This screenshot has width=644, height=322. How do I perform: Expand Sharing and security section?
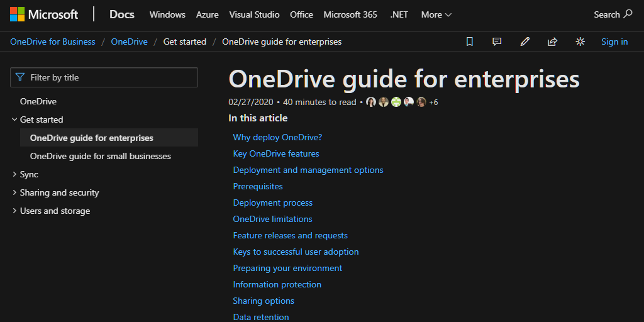15,192
